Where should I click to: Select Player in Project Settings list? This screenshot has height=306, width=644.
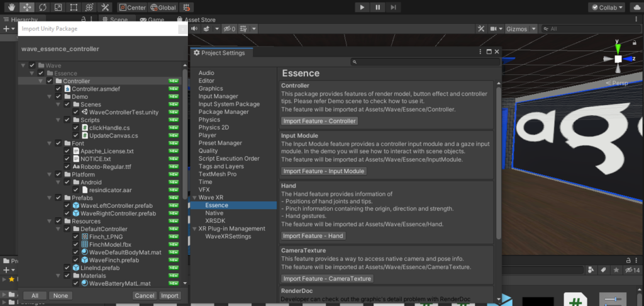(208, 135)
